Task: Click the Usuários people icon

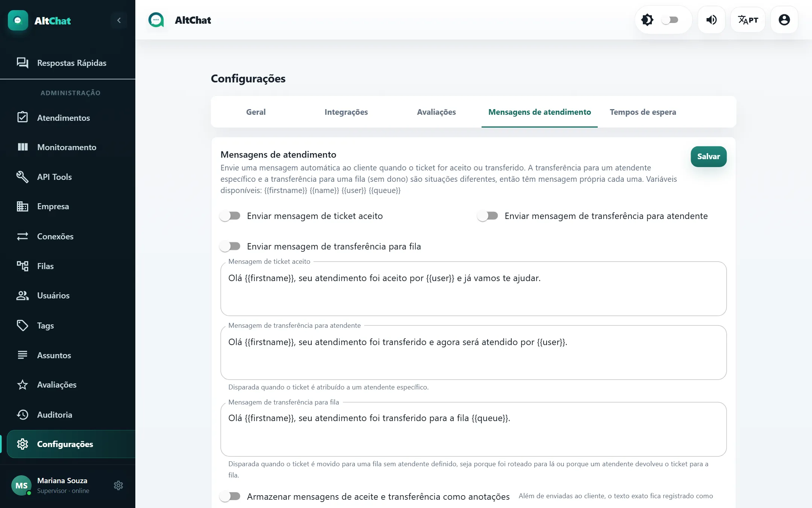Action: click(23, 296)
